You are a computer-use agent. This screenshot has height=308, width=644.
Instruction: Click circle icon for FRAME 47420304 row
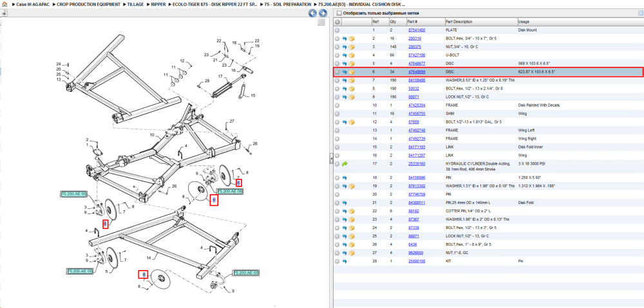(x=337, y=105)
